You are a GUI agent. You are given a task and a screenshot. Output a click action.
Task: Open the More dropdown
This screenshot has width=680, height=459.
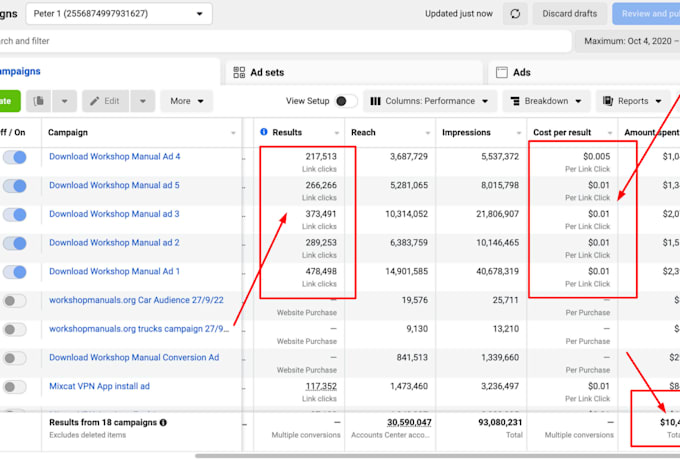click(186, 101)
